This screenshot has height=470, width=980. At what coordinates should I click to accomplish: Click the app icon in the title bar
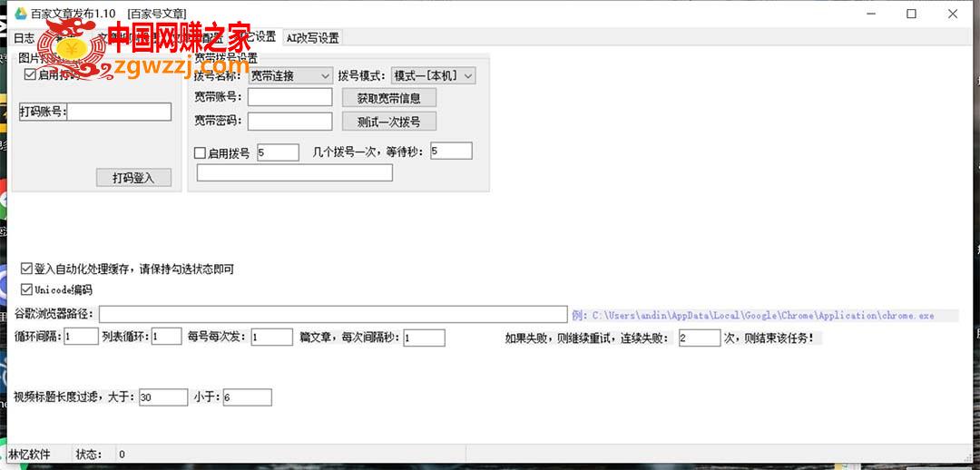21,13
